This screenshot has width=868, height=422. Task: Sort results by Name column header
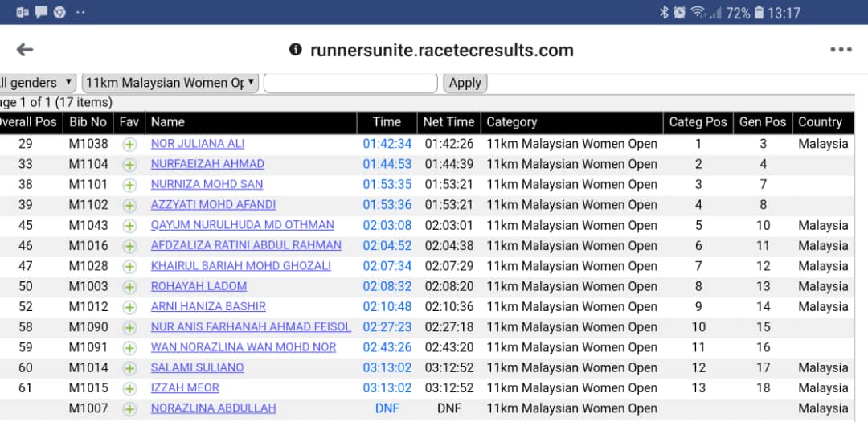167,122
